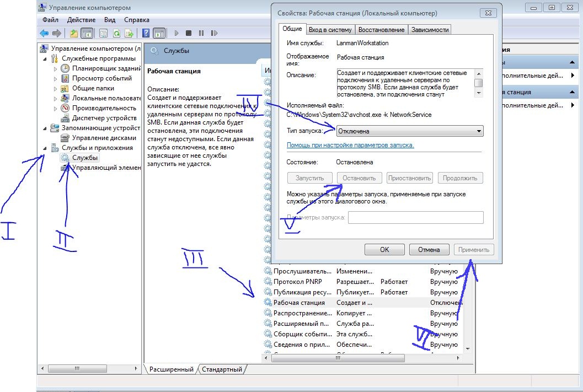The width and height of the screenshot is (583, 392).
Task: Collapse the Служебные программы node
Action: 45,58
